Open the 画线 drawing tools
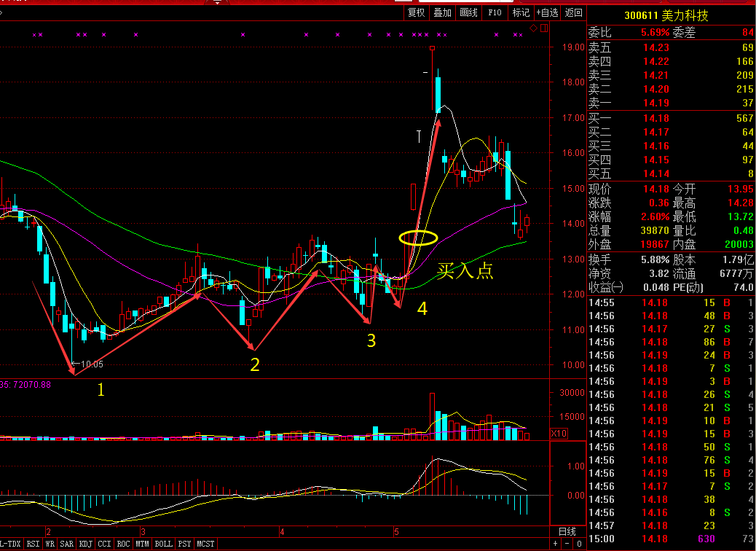The width and height of the screenshot is (756, 551). 468,12
